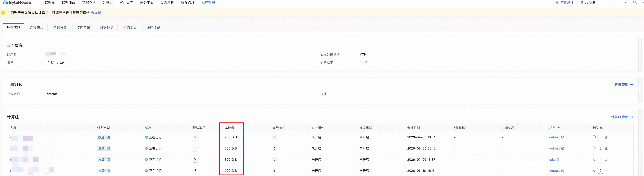The width and height of the screenshot is (644, 176).
Task: Open the 数据查询 menu
Action: (89, 2)
